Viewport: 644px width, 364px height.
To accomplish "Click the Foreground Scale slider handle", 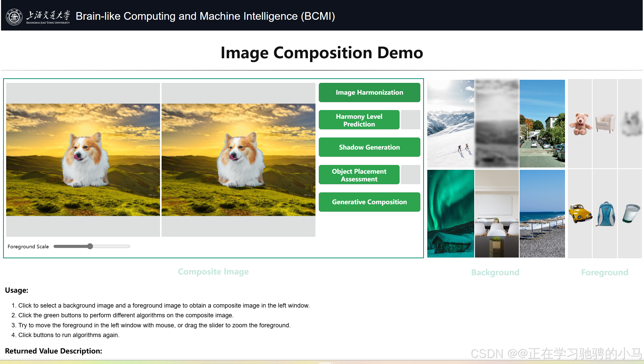I will (90, 247).
